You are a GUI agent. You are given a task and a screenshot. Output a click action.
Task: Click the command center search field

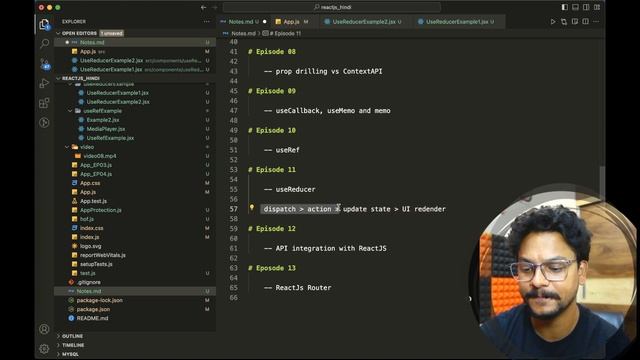pyautogui.click(x=332, y=7)
